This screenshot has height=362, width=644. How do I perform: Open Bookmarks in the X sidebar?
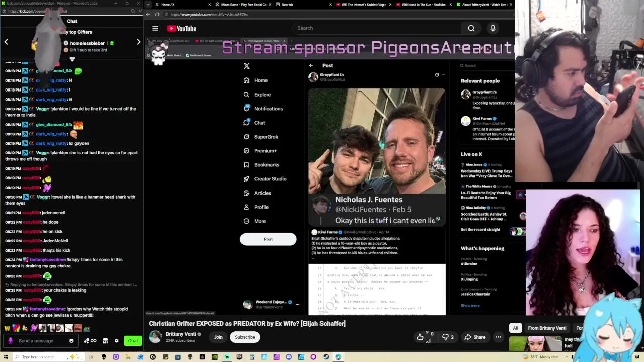[261, 165]
